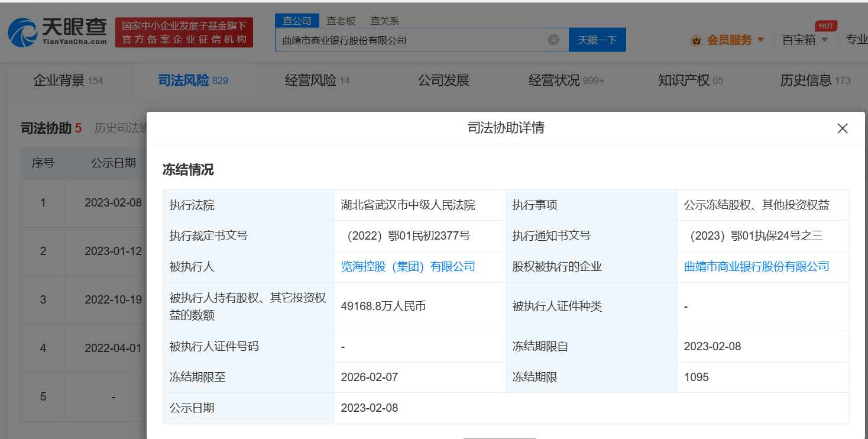Click row number 5 in the table
The image size is (868, 439).
pyautogui.click(x=43, y=397)
